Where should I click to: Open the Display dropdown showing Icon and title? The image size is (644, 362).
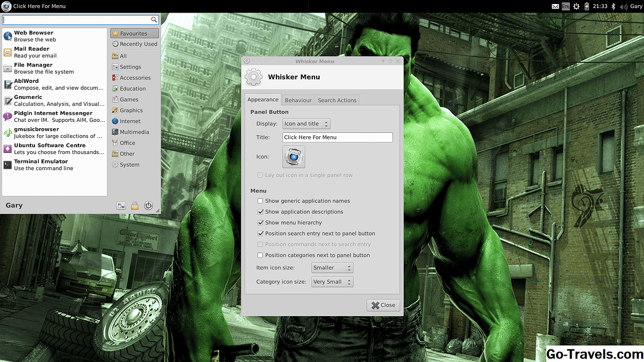[x=306, y=124]
